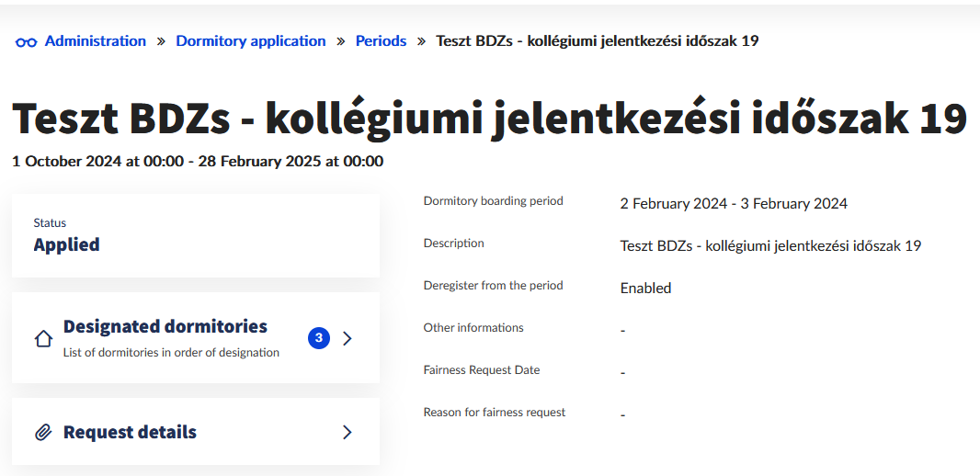
Task: Click the blue badge showing 3
Action: [318, 338]
